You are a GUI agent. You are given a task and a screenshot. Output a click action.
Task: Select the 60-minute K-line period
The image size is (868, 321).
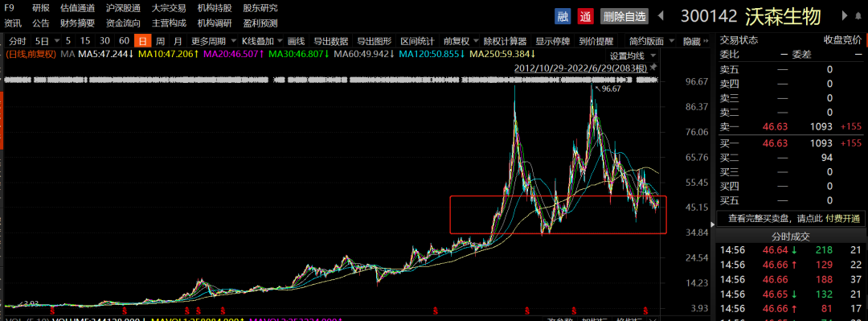coord(124,41)
